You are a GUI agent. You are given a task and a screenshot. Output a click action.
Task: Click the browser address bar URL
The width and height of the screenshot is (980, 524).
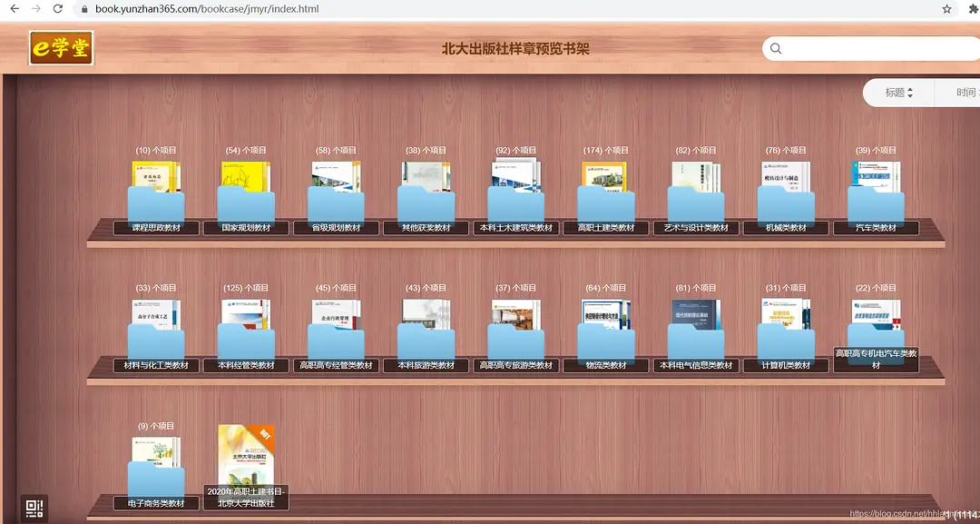tap(207, 9)
